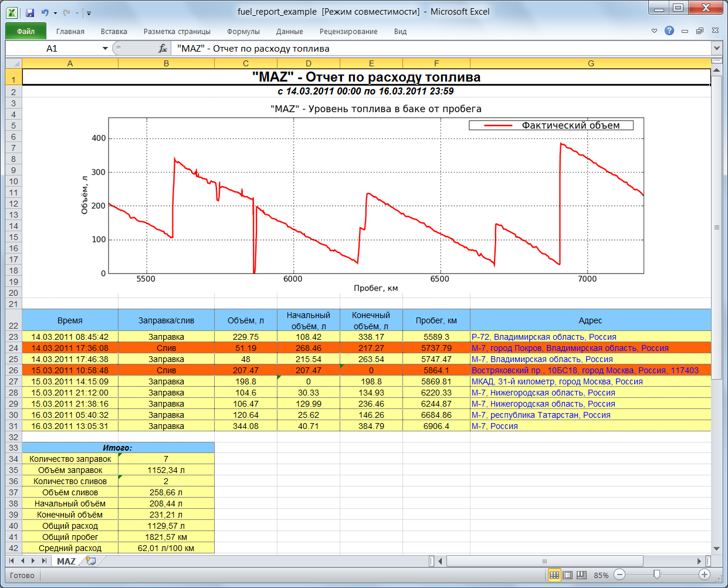728x588 pixels.
Task: Select column G header
Action: (x=591, y=63)
